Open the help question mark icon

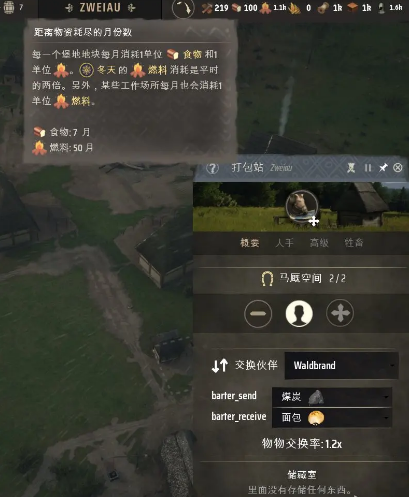click(212, 168)
